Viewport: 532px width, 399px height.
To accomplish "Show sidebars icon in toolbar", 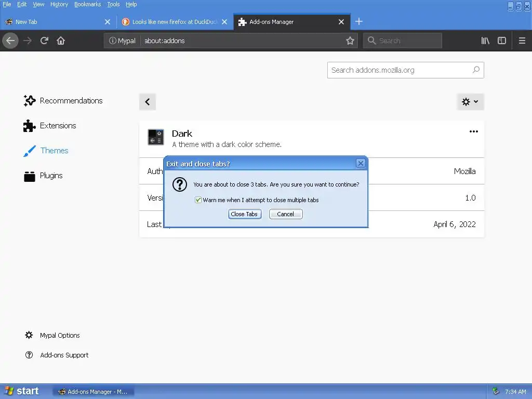I will (502, 41).
